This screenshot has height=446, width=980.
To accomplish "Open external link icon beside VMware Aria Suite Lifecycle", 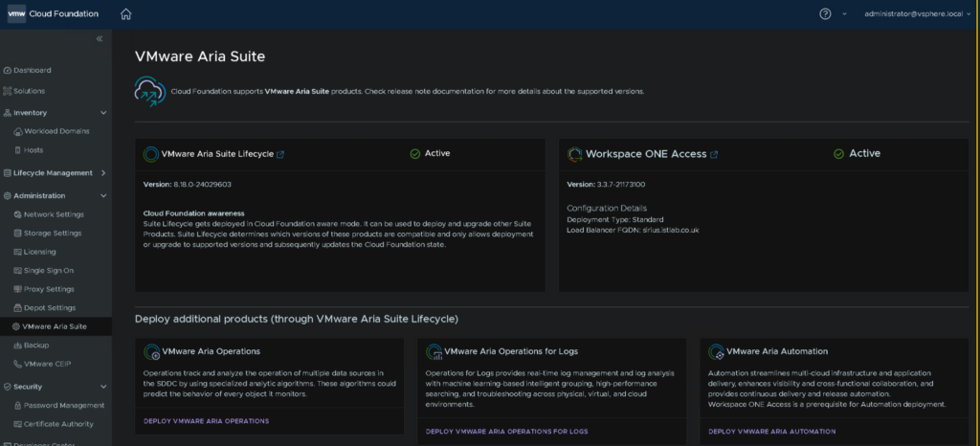I will pyautogui.click(x=280, y=154).
